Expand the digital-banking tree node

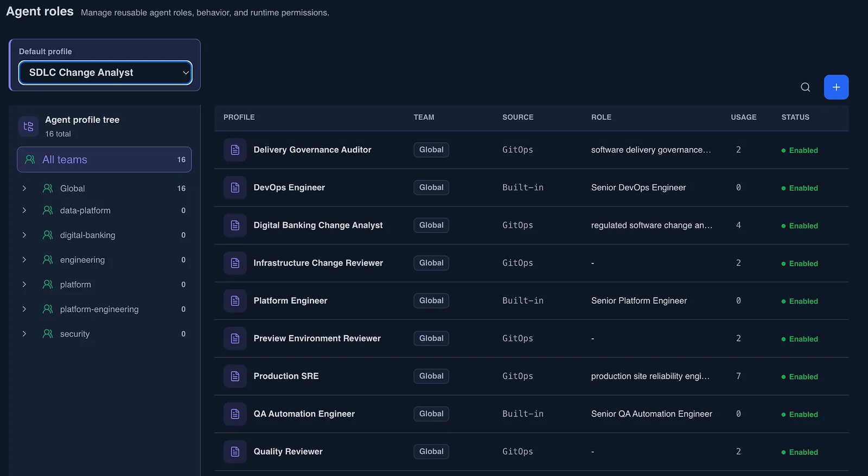pos(24,235)
